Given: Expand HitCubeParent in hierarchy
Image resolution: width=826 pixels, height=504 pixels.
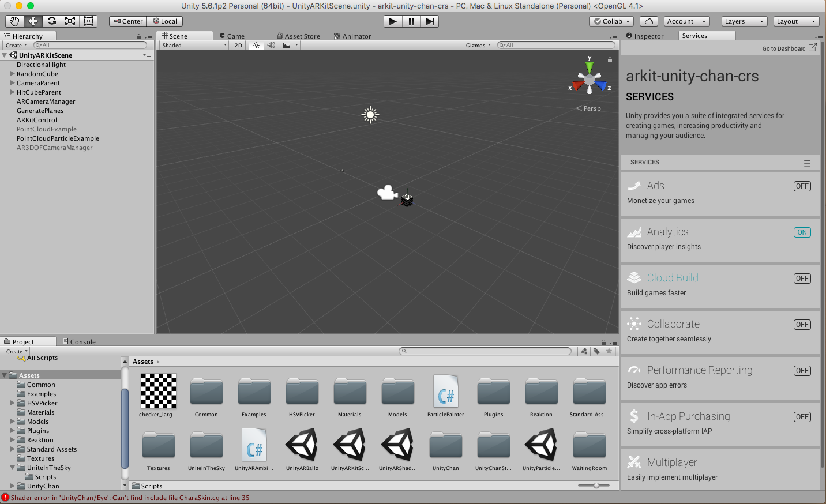Looking at the screenshot, I should point(12,92).
